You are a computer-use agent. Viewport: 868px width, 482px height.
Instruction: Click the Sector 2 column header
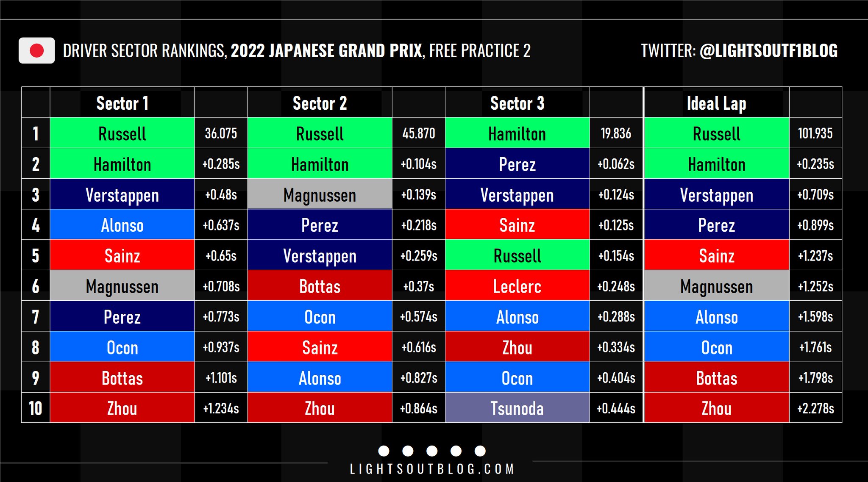[x=320, y=103]
